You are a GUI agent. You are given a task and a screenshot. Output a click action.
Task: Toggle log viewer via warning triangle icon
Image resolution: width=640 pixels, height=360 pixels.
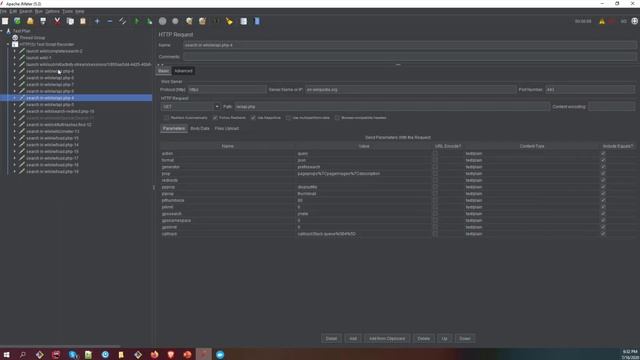602,21
